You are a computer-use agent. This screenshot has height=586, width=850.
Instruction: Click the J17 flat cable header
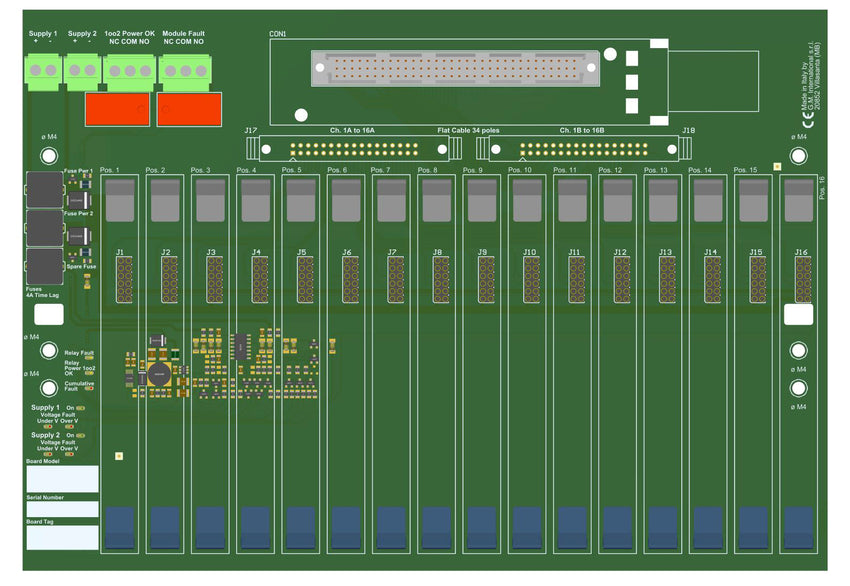pyautogui.click(x=354, y=149)
